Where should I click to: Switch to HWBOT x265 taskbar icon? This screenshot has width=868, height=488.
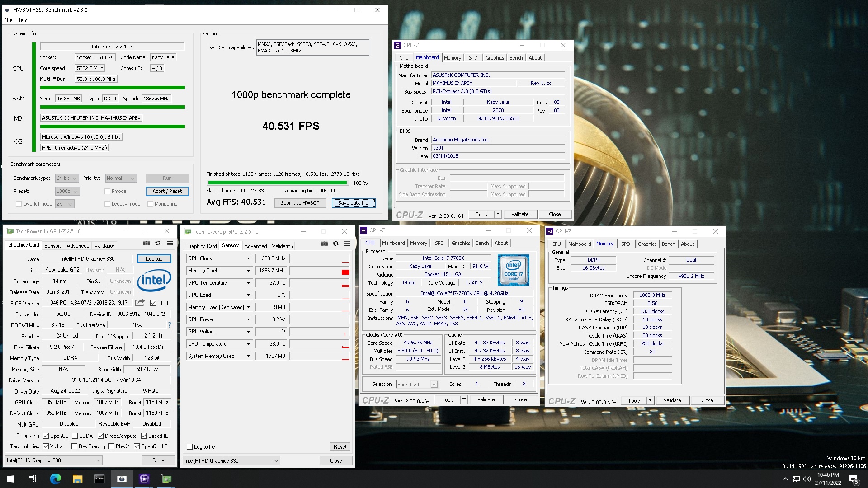(x=122, y=479)
